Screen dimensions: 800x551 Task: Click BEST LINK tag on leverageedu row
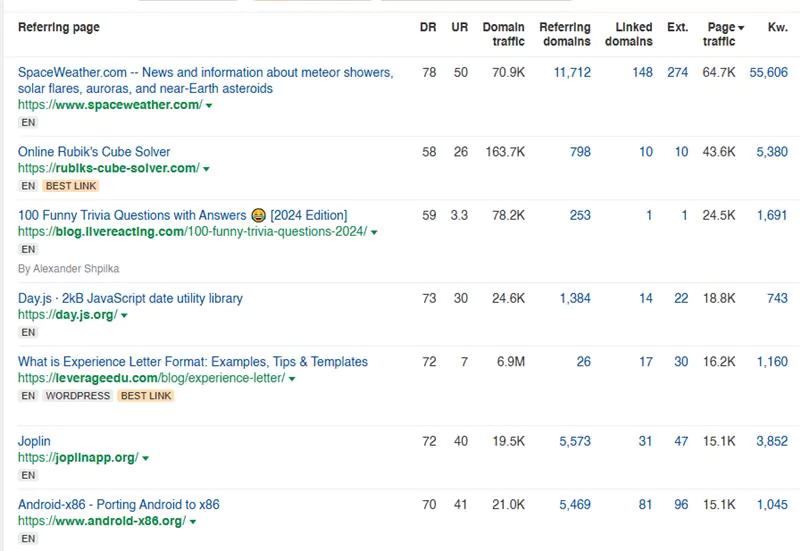[146, 396]
